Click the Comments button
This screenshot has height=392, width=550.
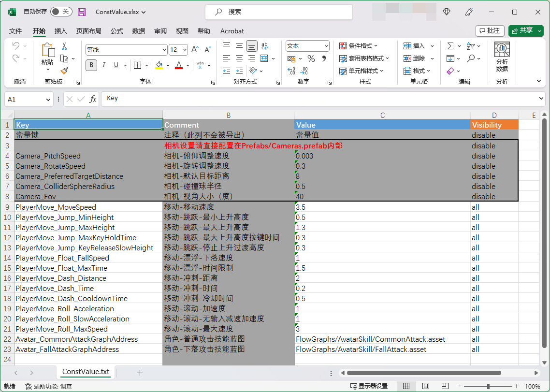click(490, 31)
